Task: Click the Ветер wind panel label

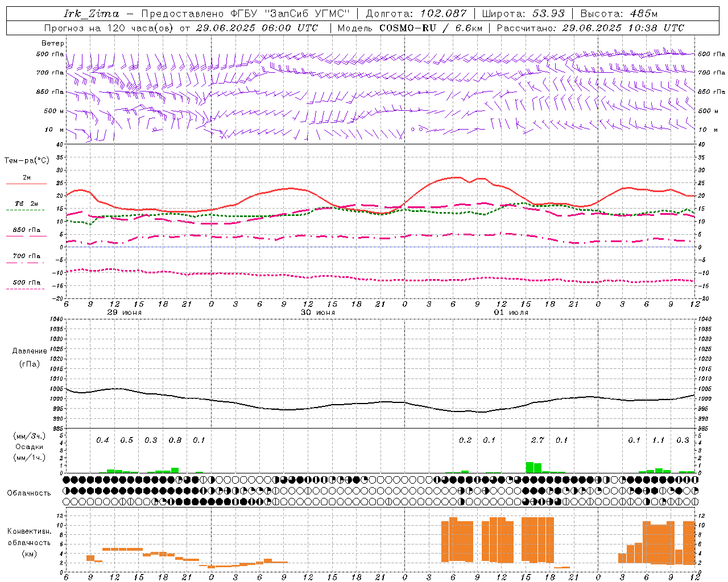Action: [x=53, y=43]
